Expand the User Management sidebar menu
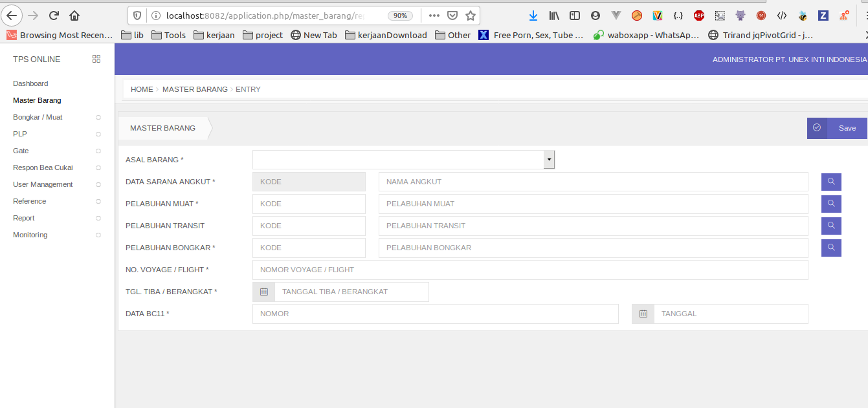Image resolution: width=868 pixels, height=408 pixels. click(x=98, y=184)
